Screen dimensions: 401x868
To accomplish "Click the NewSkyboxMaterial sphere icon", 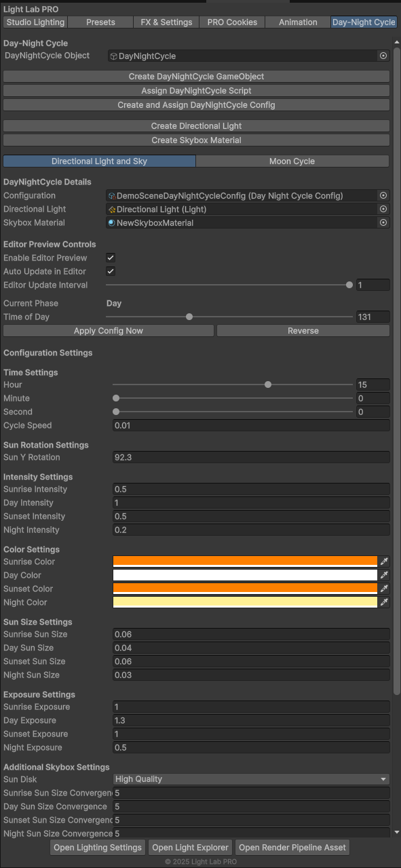I will [112, 222].
